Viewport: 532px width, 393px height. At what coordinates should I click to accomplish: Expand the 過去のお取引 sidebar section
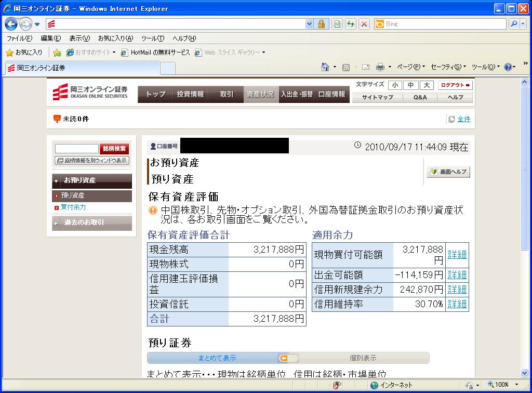tap(92, 222)
